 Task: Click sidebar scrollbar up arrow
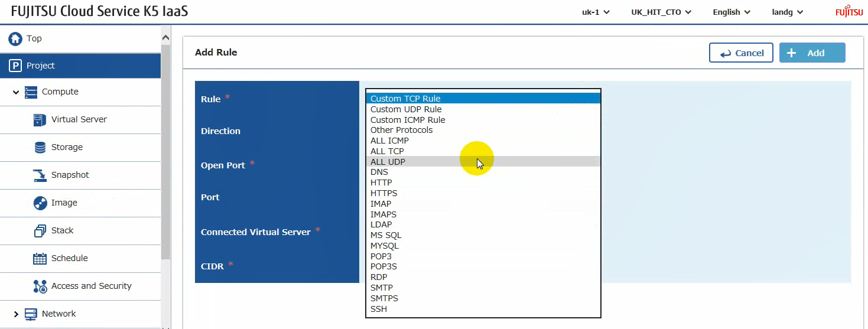coord(165,37)
